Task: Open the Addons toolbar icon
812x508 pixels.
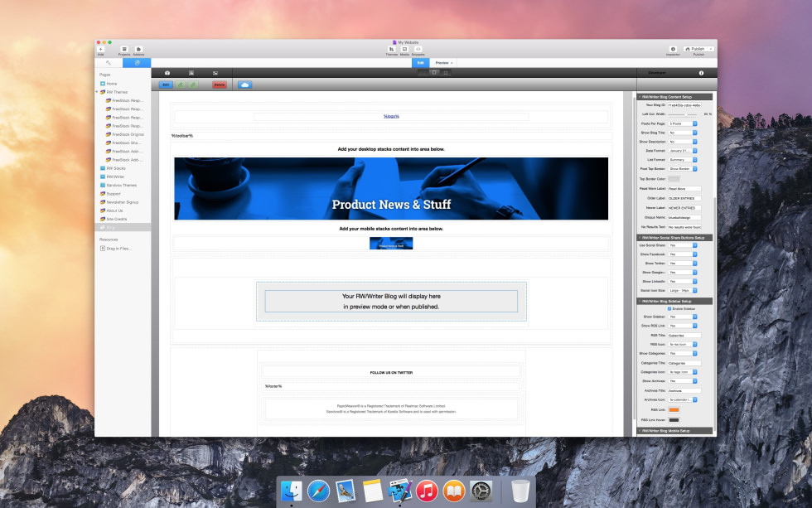Action: [x=138, y=49]
